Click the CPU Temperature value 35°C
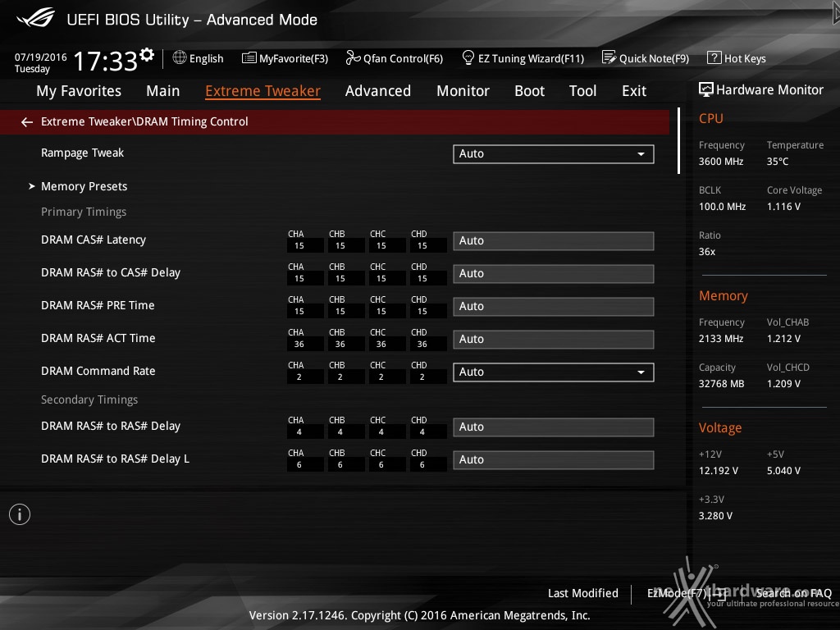Image resolution: width=840 pixels, height=630 pixels. pos(778,162)
